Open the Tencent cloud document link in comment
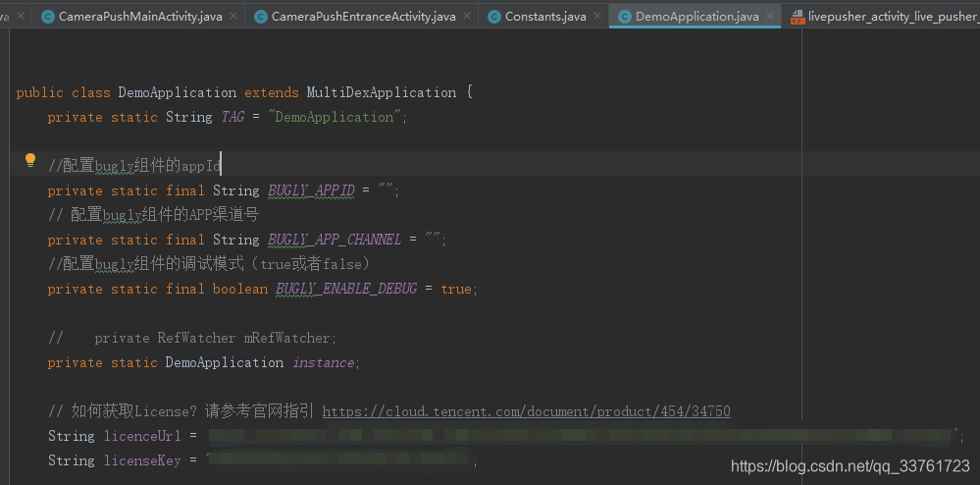Image resolution: width=980 pixels, height=485 pixels. coord(526,411)
